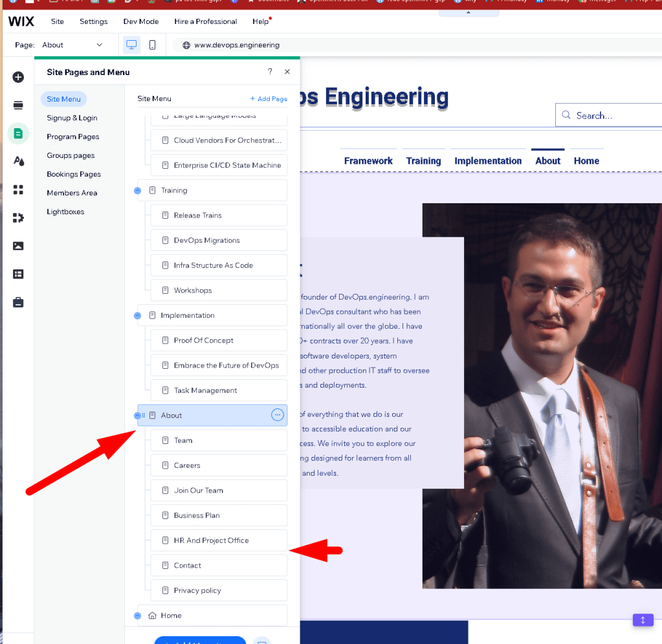Image resolution: width=662 pixels, height=644 pixels.
Task: Click the drag handle on About row
Action: click(x=144, y=416)
